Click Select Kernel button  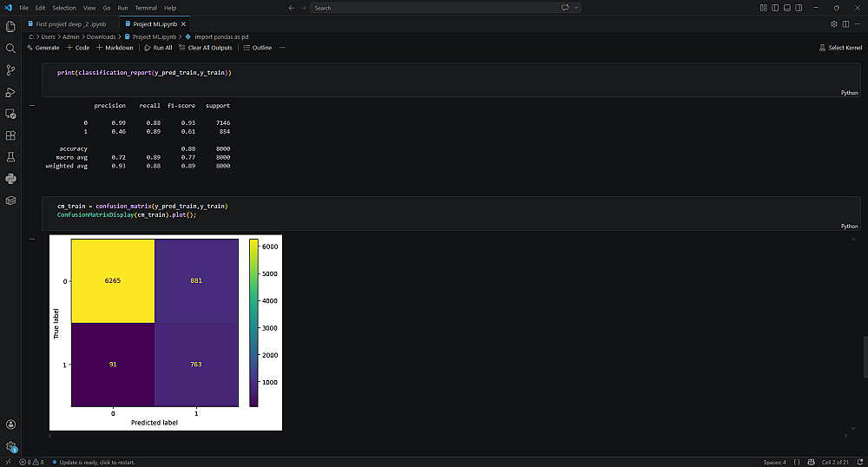click(x=840, y=48)
